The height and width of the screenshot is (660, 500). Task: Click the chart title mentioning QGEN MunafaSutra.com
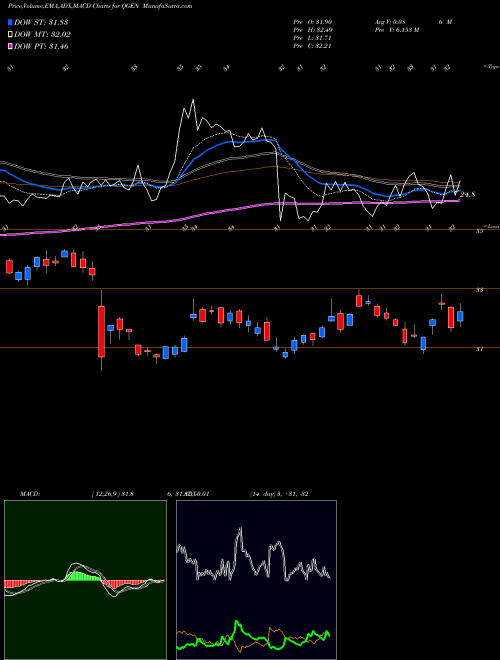coord(100,6)
